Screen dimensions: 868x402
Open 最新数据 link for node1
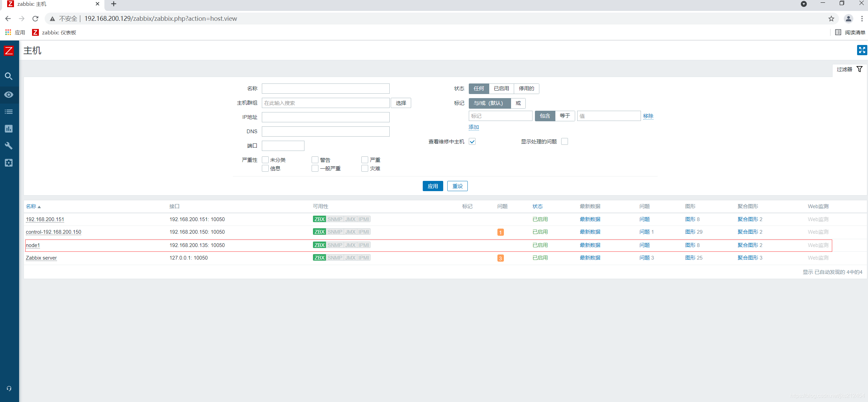pos(590,245)
